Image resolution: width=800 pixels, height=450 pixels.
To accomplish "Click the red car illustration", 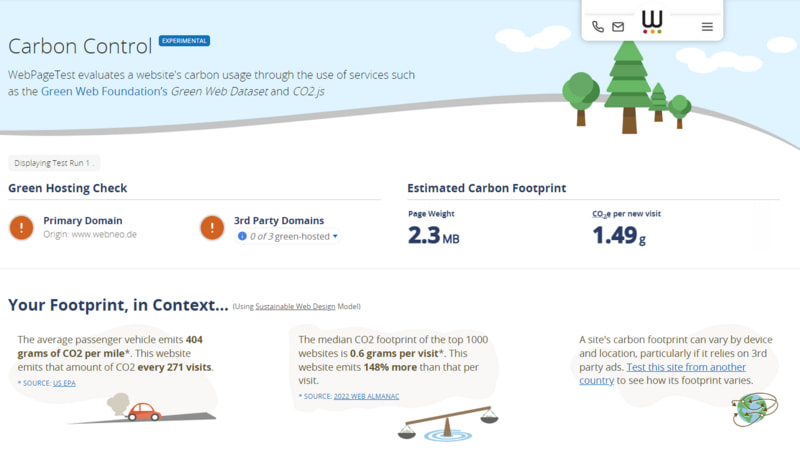I will [x=144, y=412].
